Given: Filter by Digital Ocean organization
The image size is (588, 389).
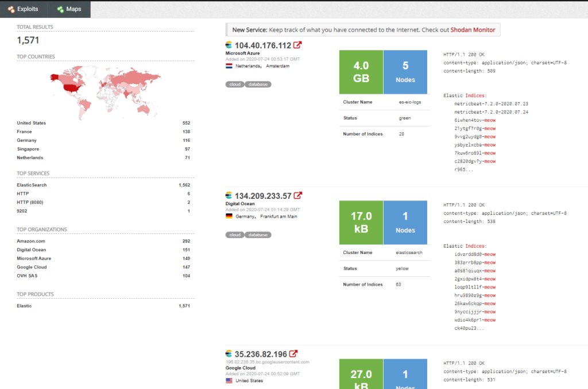Looking at the screenshot, I should point(32,250).
